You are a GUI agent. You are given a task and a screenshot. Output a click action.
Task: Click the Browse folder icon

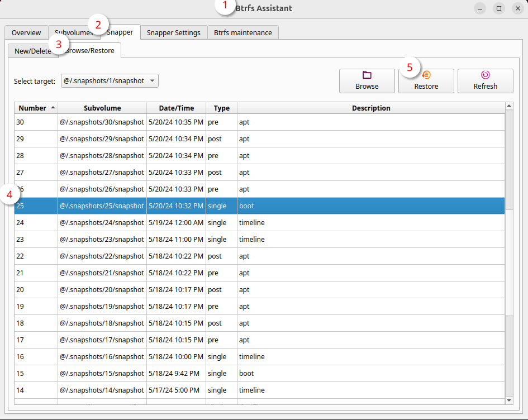pos(367,75)
